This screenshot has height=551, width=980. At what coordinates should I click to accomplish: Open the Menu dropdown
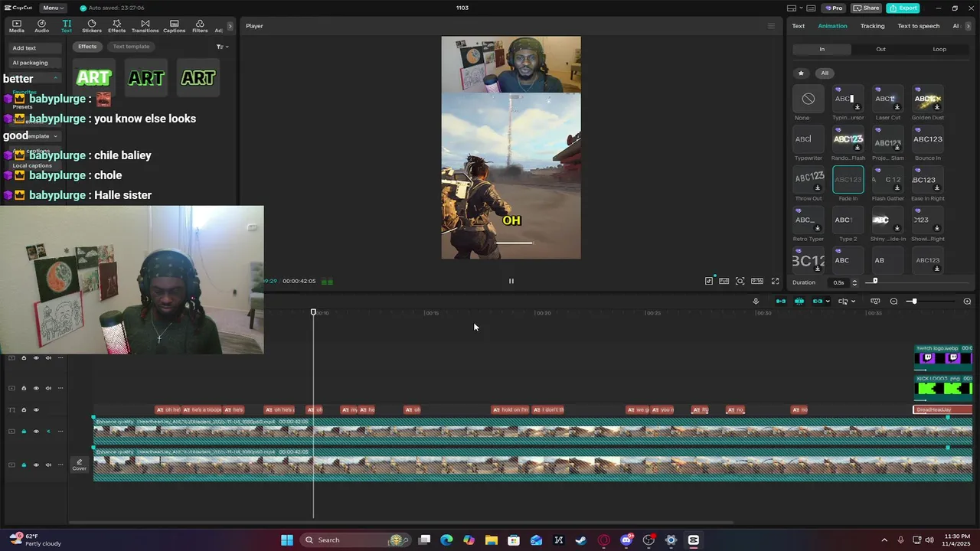coord(53,8)
